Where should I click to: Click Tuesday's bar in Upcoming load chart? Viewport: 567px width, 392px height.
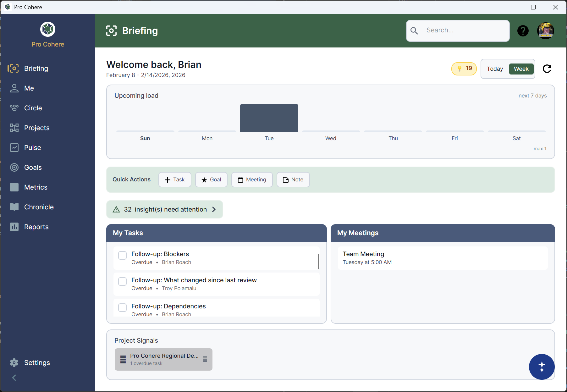(x=269, y=118)
